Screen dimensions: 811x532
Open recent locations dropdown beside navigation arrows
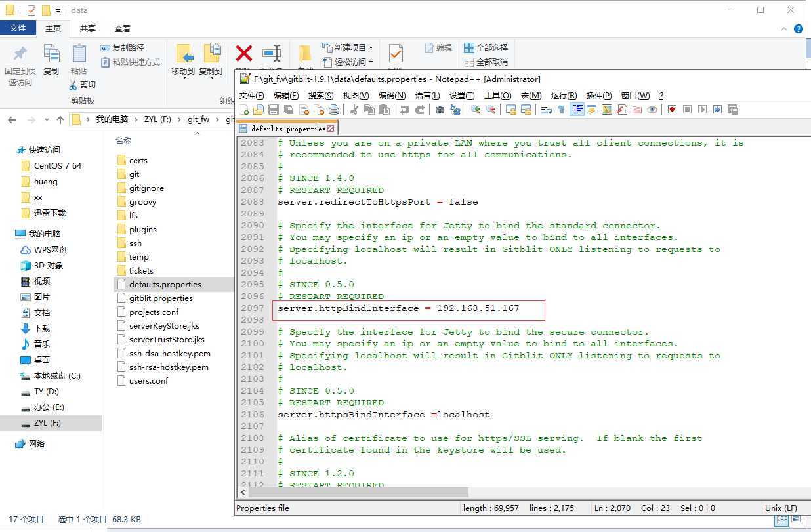[x=47, y=120]
